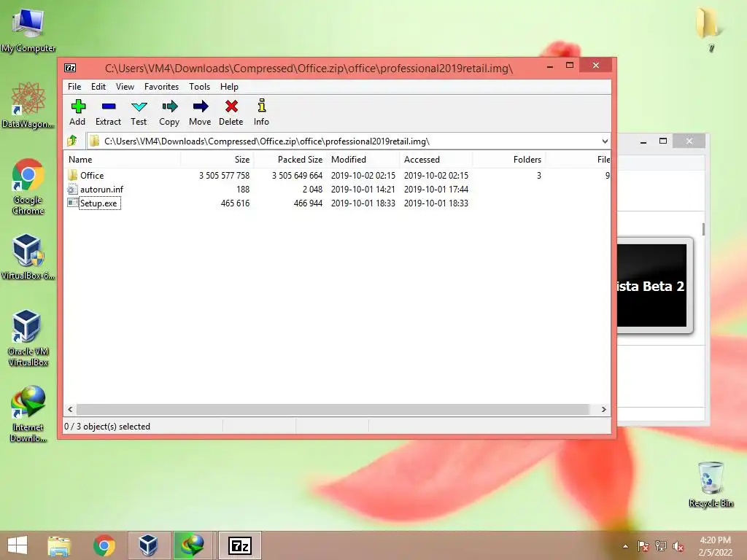Image resolution: width=747 pixels, height=560 pixels.
Task: Open the File menu
Action: click(74, 87)
